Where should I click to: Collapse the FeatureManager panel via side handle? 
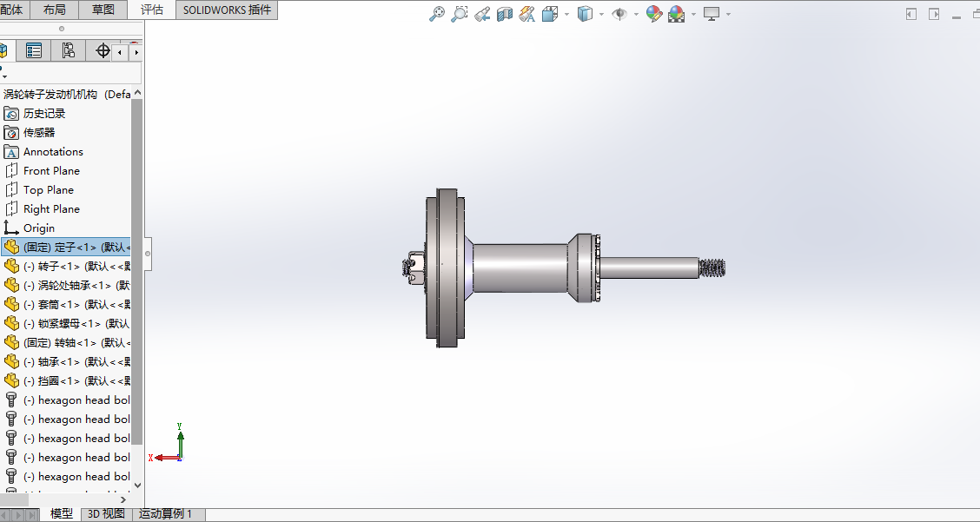[x=148, y=254]
